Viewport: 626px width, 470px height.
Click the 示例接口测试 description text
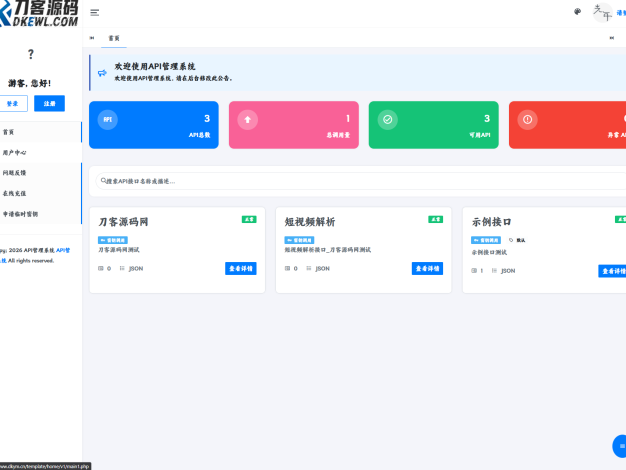(489, 252)
